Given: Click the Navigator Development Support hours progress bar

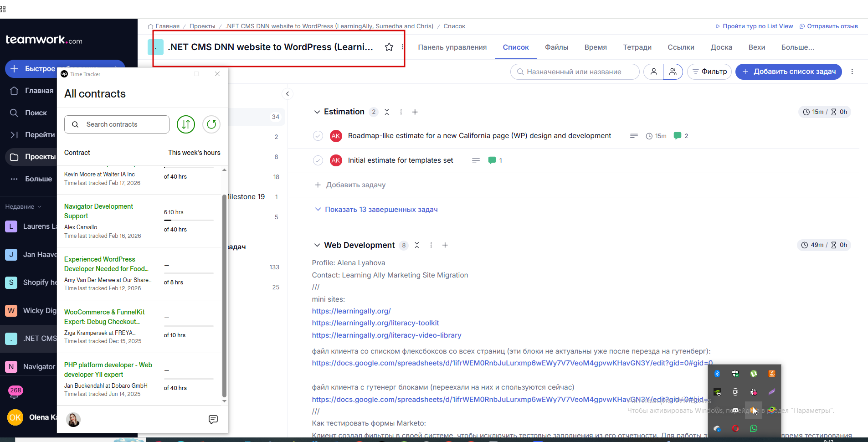Looking at the screenshot, I should pos(189,221).
